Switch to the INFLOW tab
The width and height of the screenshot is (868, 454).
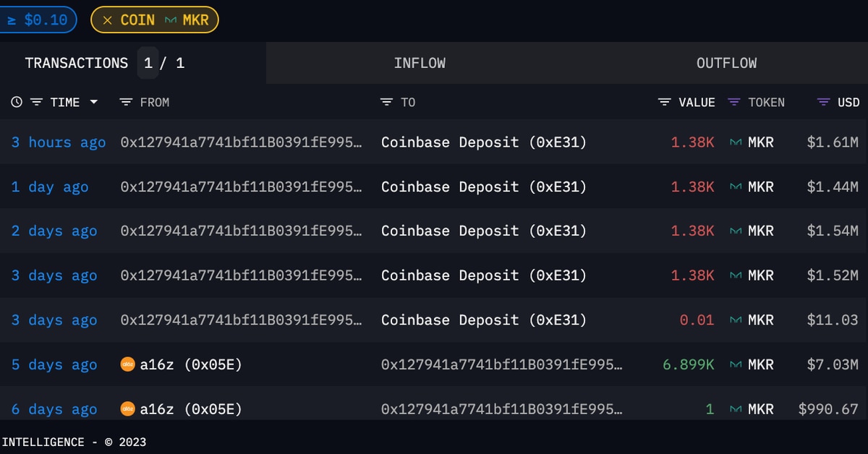(x=420, y=63)
